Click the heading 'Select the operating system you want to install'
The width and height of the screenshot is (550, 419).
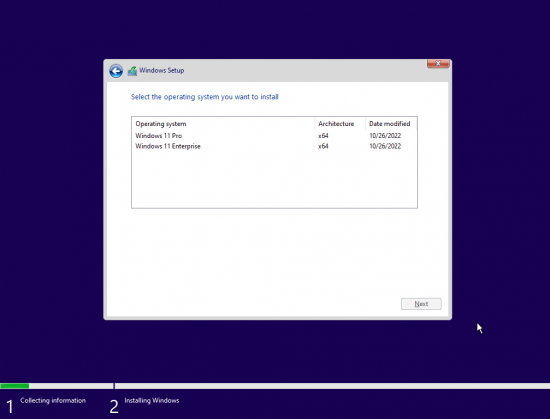pos(204,97)
